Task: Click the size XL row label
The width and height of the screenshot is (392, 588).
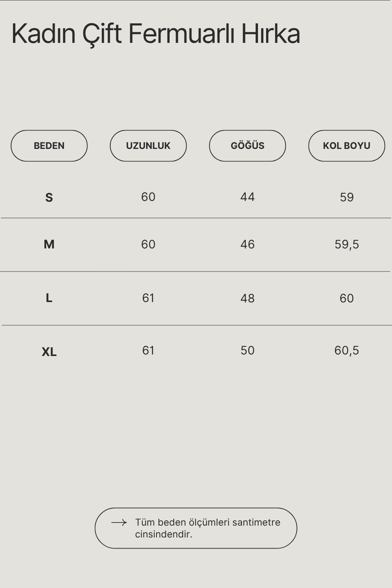Action: click(x=49, y=352)
